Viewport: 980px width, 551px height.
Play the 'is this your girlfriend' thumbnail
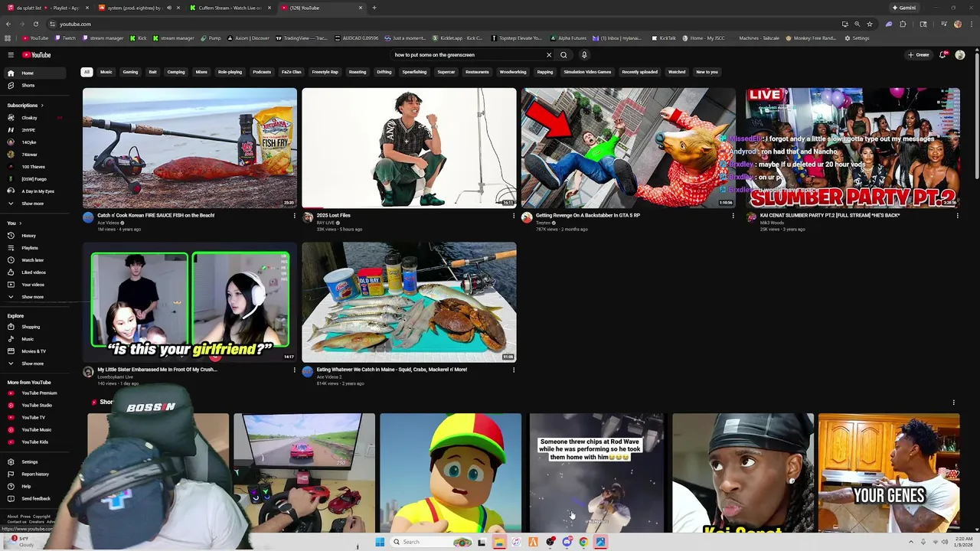(190, 302)
